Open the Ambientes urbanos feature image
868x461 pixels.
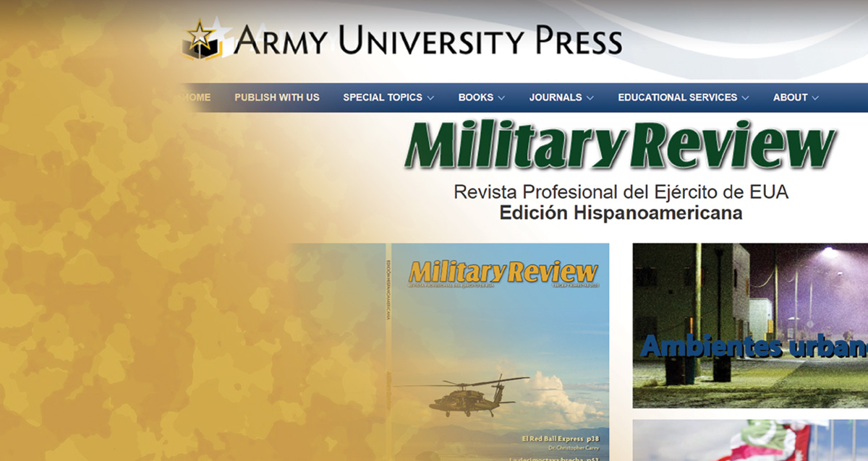[750, 326]
